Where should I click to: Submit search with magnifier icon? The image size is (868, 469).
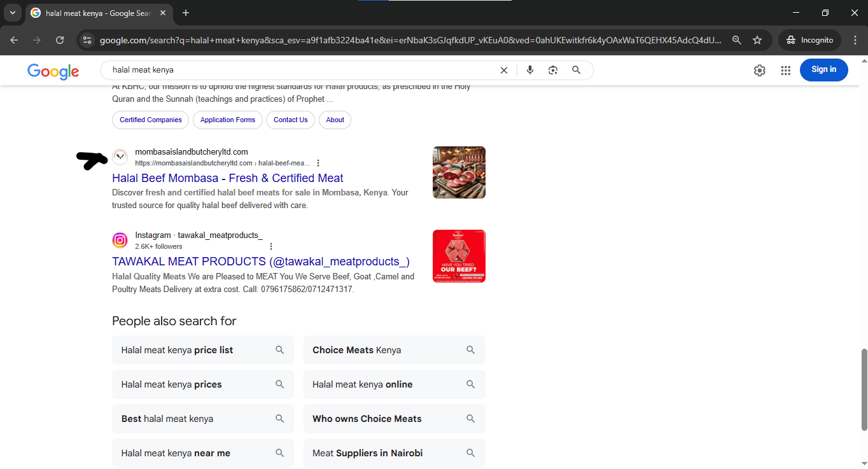pos(576,70)
